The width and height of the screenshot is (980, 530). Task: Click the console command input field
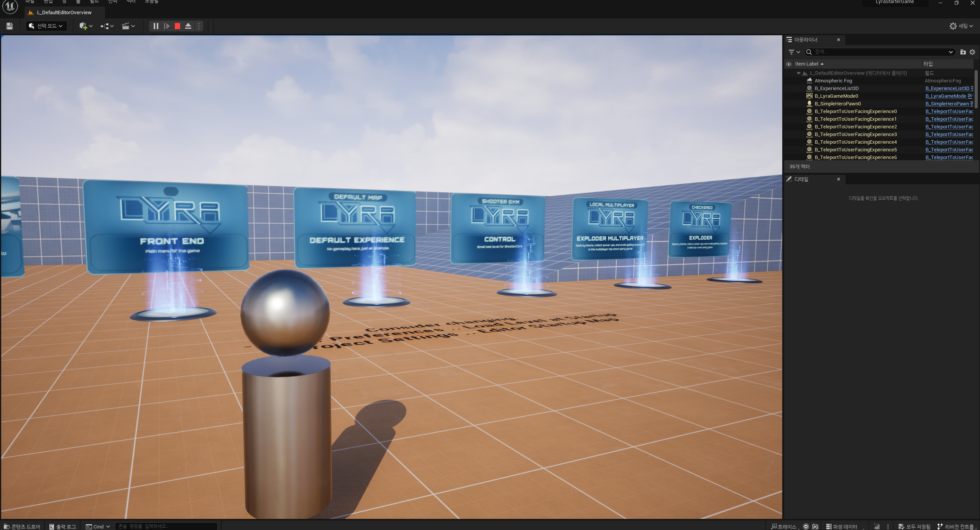166,527
